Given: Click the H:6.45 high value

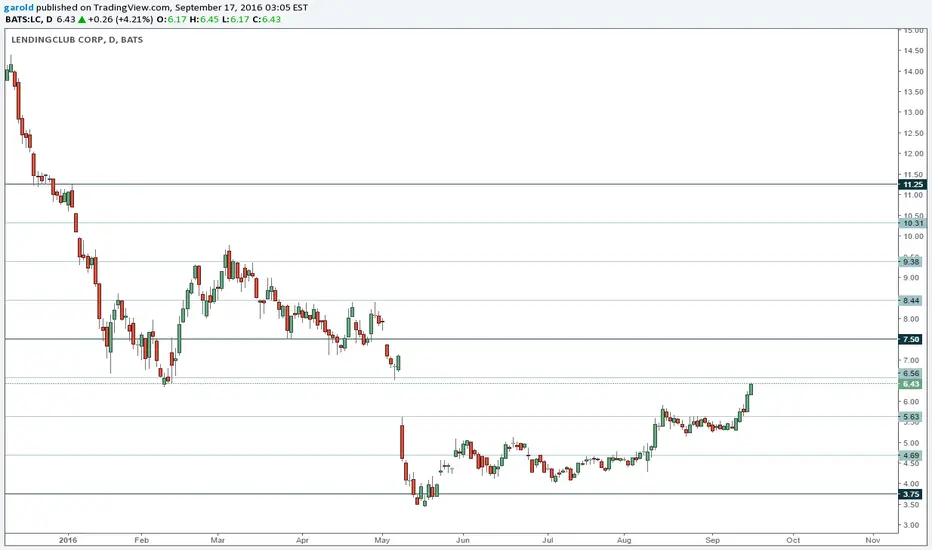Looking at the screenshot, I should [204, 19].
